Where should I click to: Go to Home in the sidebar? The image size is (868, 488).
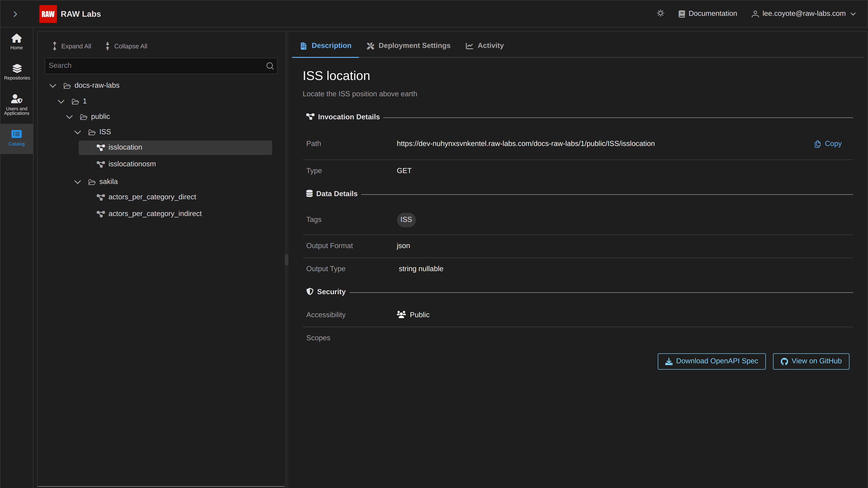click(x=17, y=42)
